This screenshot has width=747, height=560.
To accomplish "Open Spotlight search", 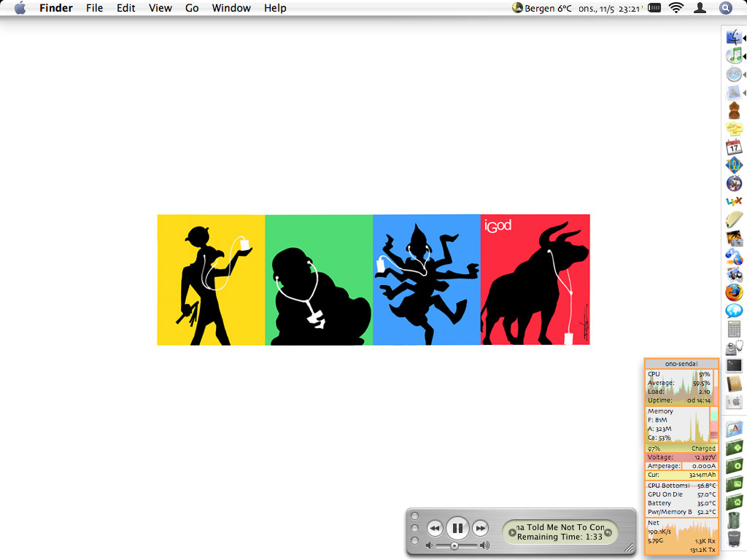I will 726,8.
